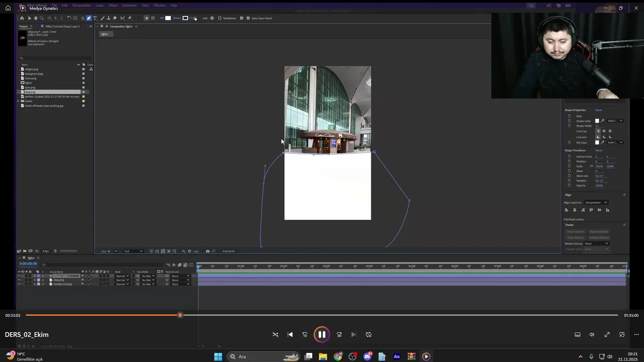644x362 pixels.
Task: Open the Windows Start menu
Action: (x=218, y=356)
